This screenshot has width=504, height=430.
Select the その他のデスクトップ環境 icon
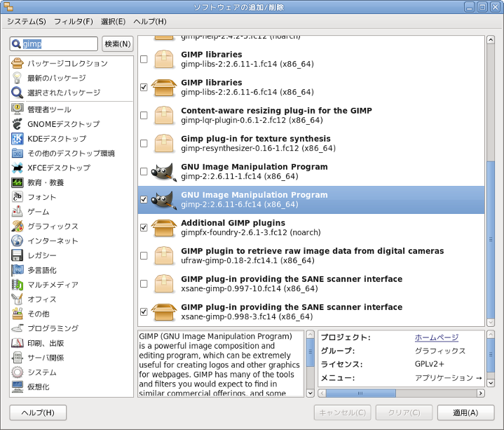pos(18,153)
